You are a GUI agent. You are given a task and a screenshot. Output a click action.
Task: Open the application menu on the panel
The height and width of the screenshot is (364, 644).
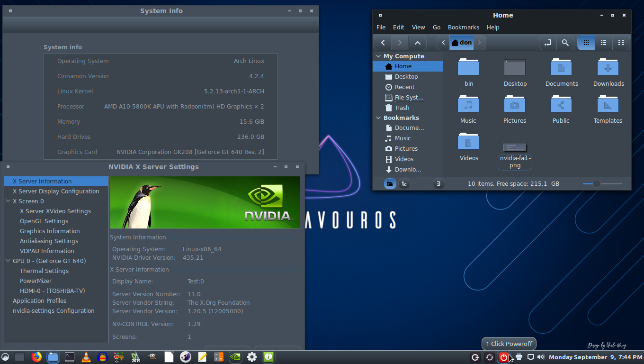click(x=5, y=357)
